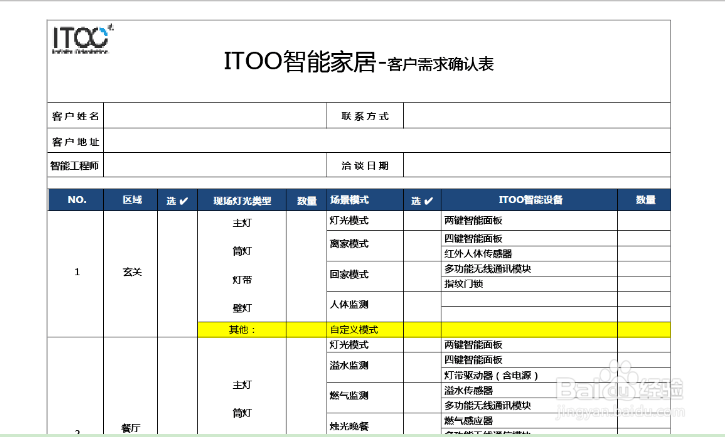
Task: Click the 'ITOO智能设备' column header
Action: [530, 200]
